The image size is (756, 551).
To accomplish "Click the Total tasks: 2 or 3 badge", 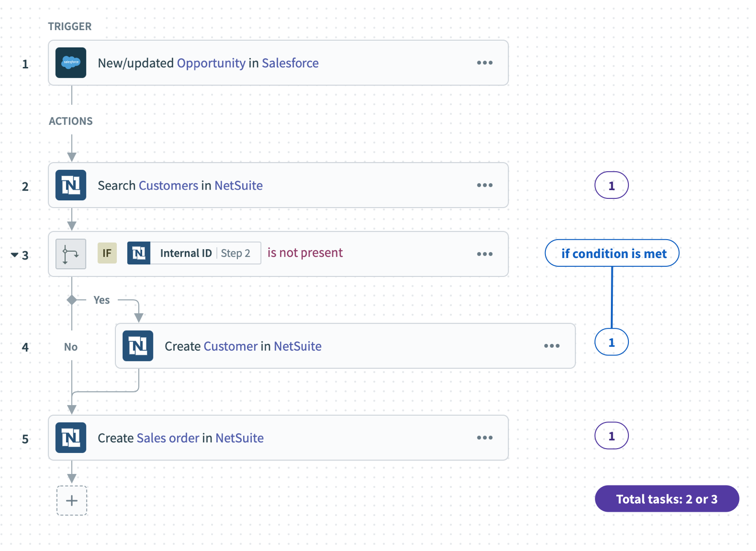I will 667,499.
